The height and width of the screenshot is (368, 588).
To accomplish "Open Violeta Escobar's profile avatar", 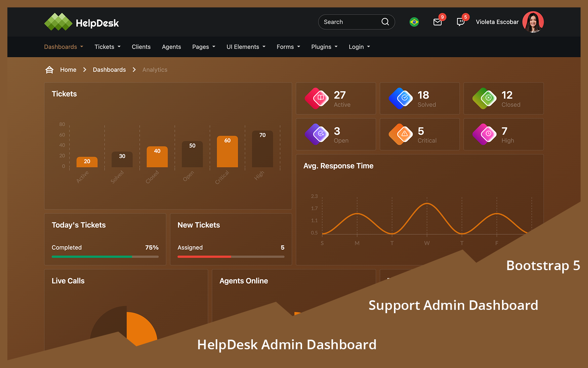I will coord(533,22).
